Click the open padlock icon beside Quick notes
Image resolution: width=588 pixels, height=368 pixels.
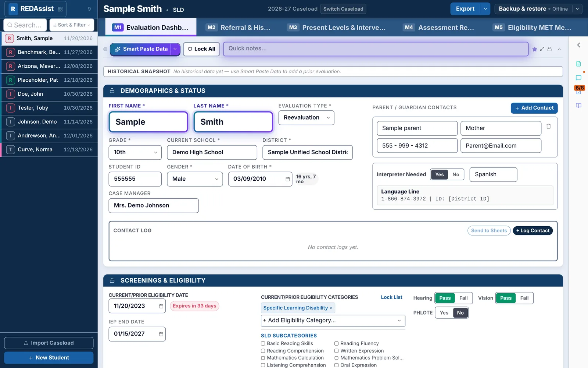pos(549,49)
